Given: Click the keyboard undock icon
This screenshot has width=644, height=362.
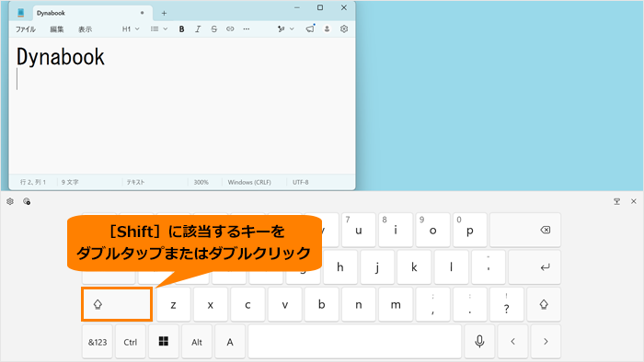Looking at the screenshot, I should [617, 201].
